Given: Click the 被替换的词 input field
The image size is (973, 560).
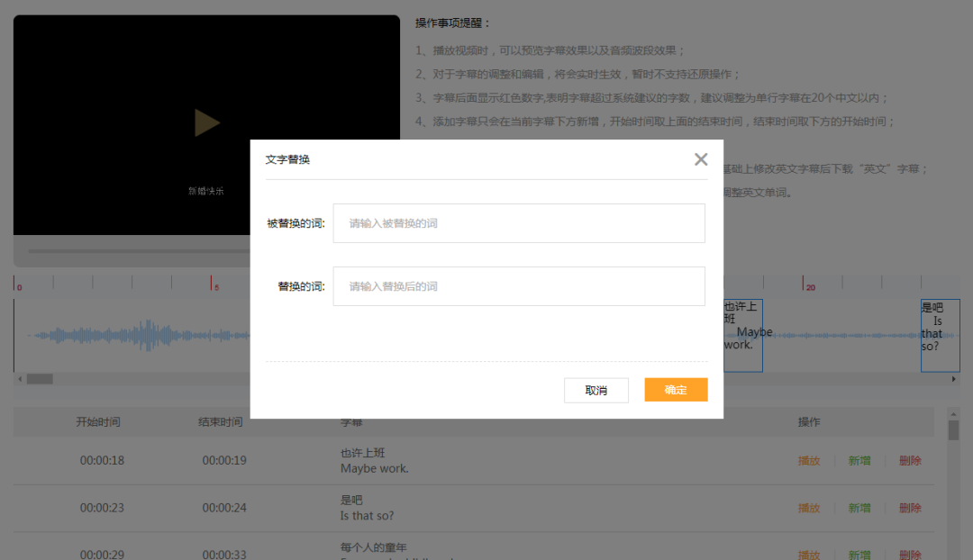Looking at the screenshot, I should point(519,223).
